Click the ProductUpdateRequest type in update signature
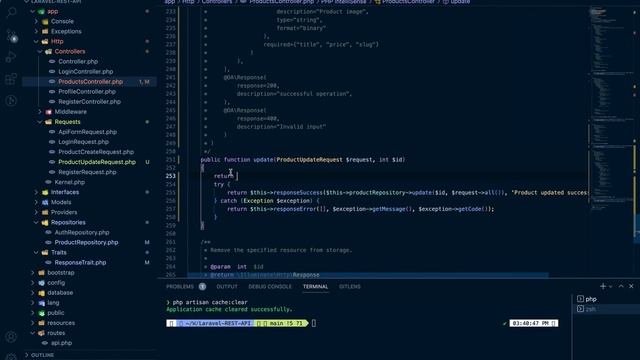Screen dimensions: 640x360 coord(309,160)
